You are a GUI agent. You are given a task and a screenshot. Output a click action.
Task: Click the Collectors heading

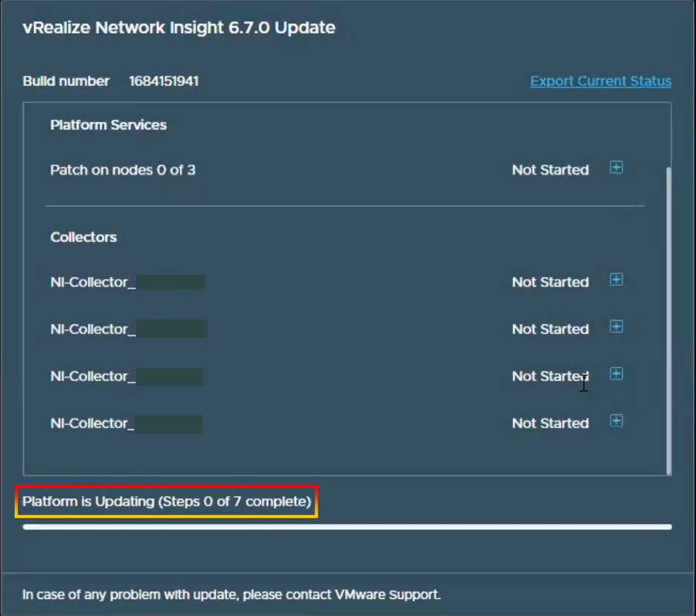[x=83, y=237]
